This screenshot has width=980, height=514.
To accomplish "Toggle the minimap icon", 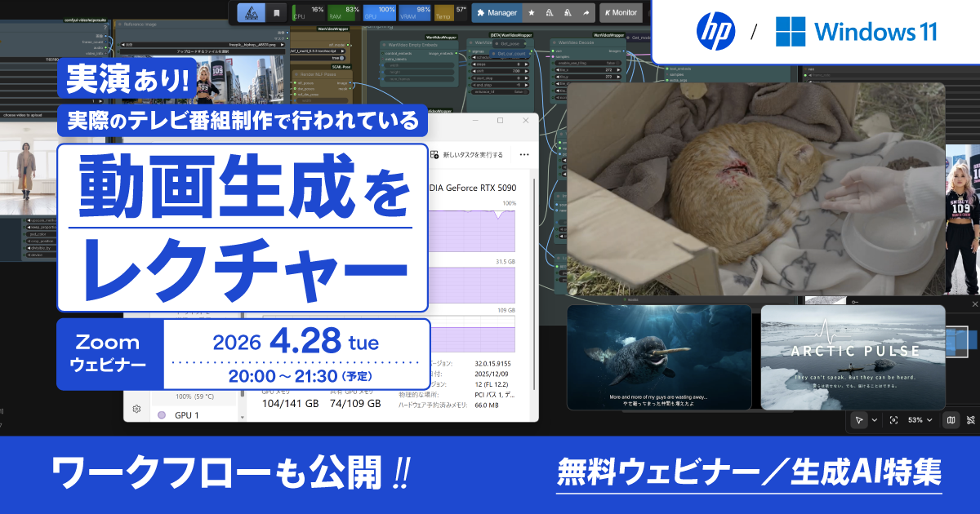I will tap(951, 419).
